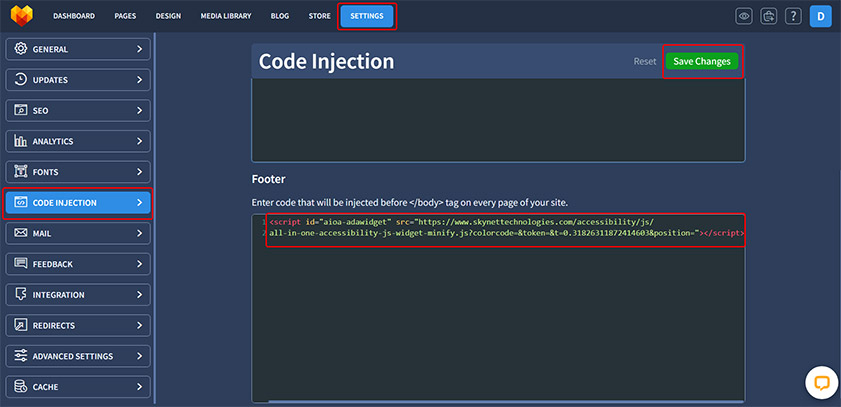Click the briefcase upgrade icon

(x=769, y=16)
